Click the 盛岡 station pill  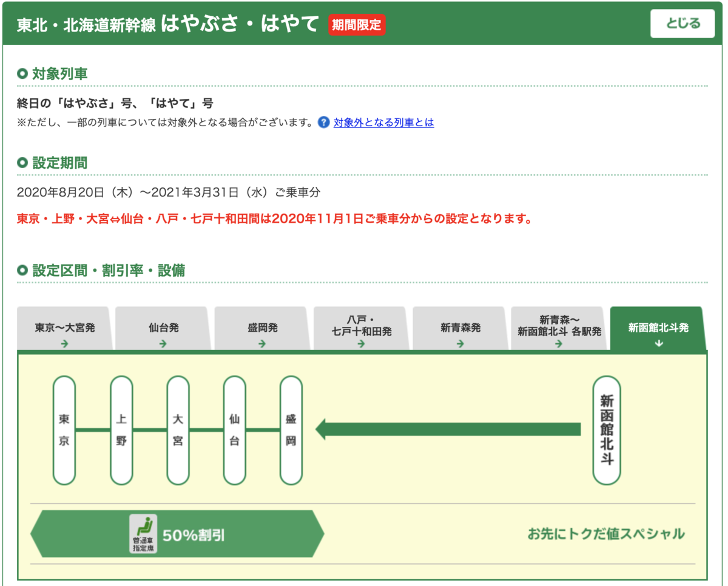pos(291,430)
